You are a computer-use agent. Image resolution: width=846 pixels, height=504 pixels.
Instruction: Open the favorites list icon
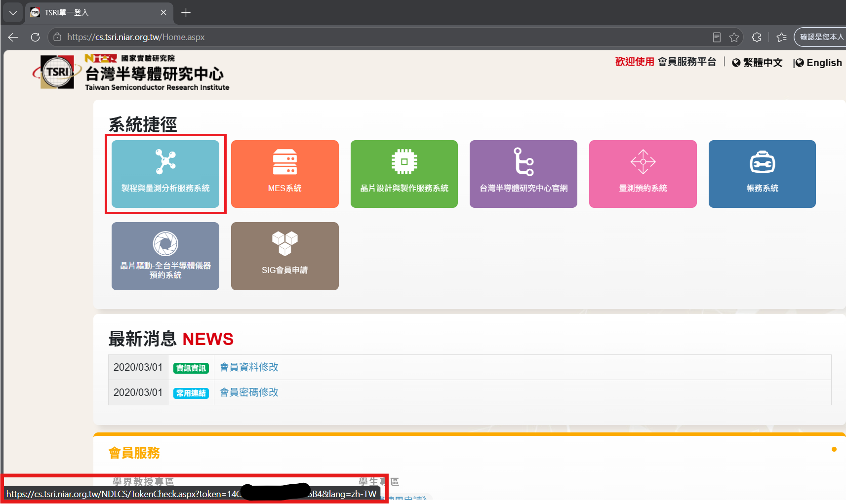click(781, 37)
